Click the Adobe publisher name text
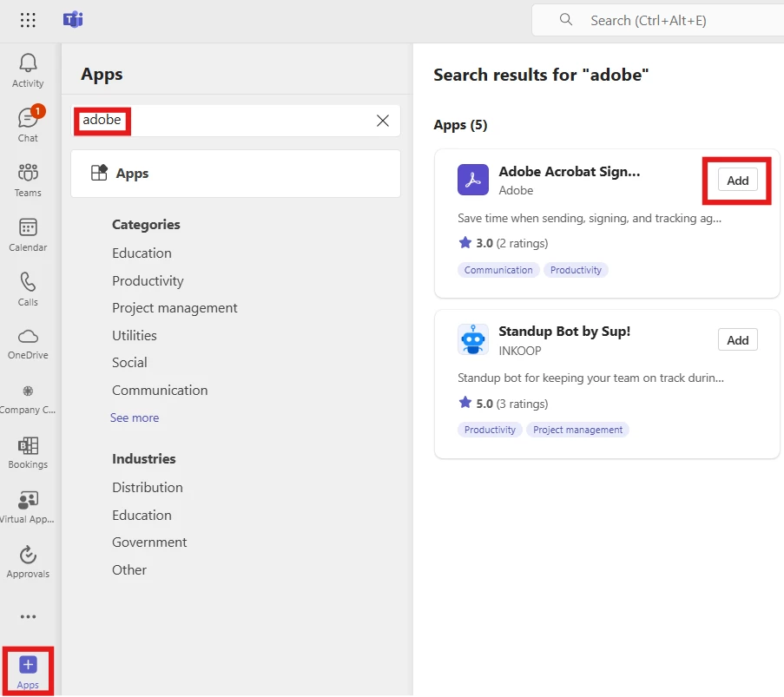 tap(516, 190)
